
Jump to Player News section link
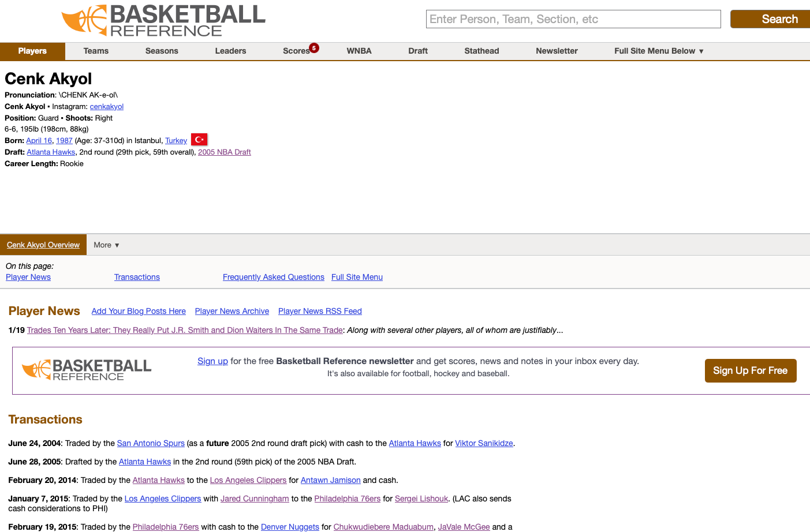pos(28,277)
